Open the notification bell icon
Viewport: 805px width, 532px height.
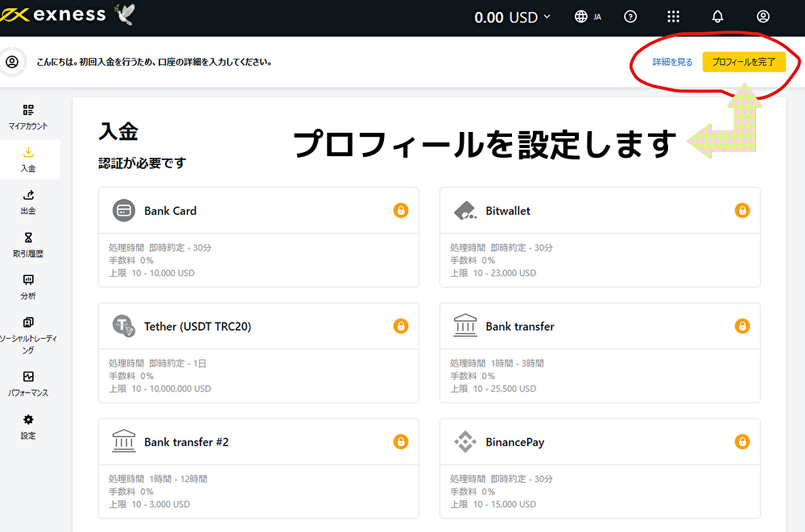pos(717,16)
